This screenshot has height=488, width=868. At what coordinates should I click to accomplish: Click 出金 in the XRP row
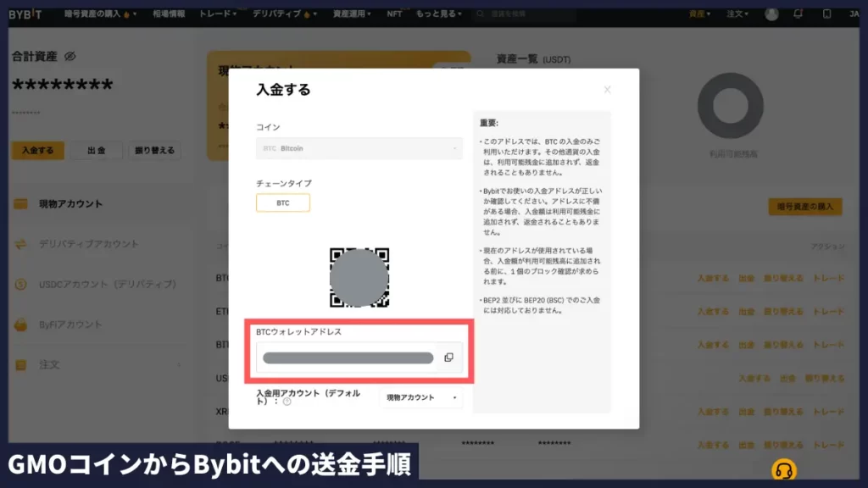click(746, 413)
